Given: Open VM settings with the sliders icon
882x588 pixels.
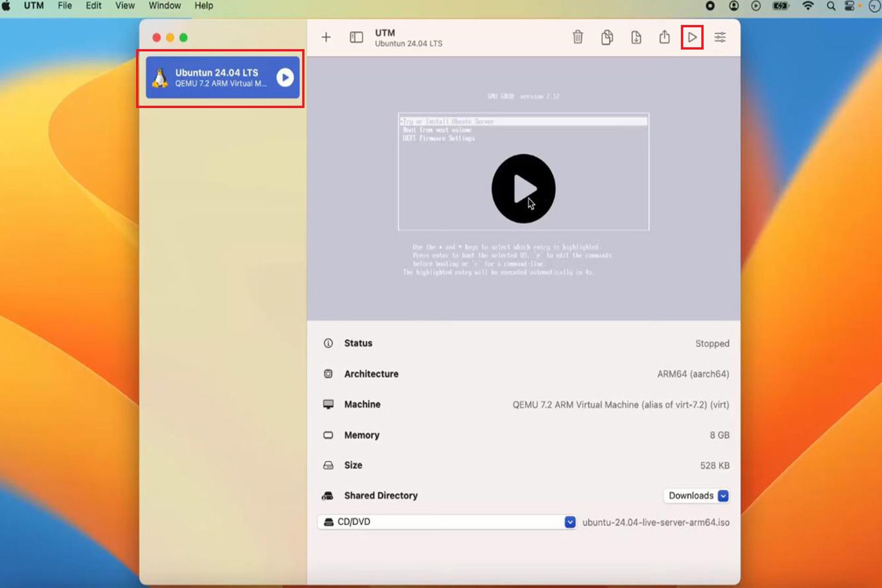Looking at the screenshot, I should [x=720, y=37].
